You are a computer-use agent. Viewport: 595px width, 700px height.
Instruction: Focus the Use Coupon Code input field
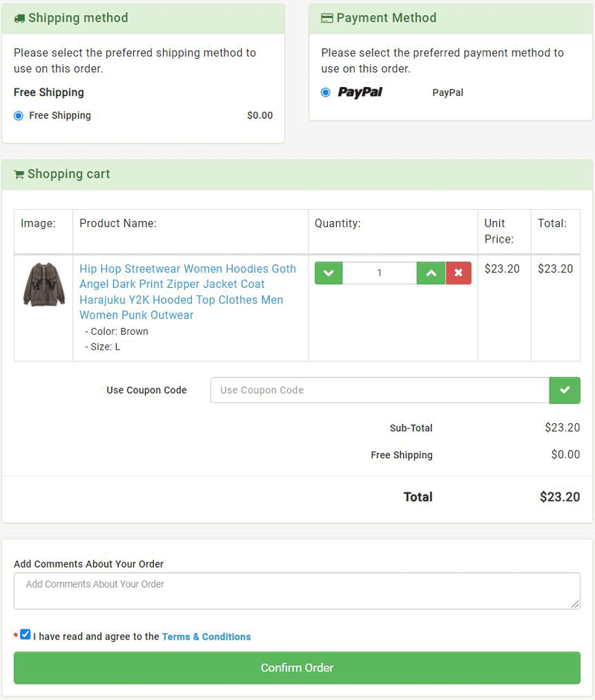[379, 390]
